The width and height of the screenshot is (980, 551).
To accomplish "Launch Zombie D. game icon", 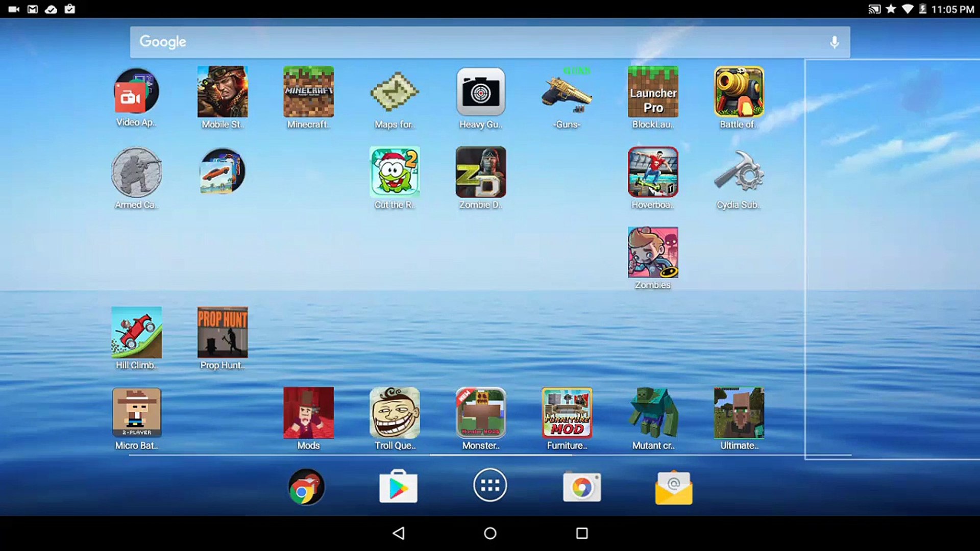I will (480, 172).
